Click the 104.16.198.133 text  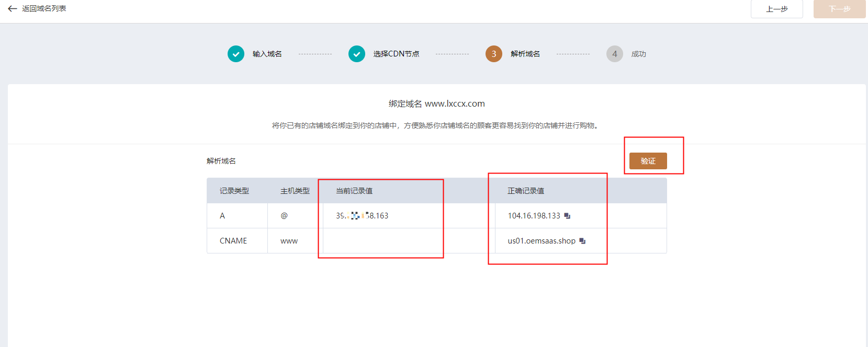534,216
